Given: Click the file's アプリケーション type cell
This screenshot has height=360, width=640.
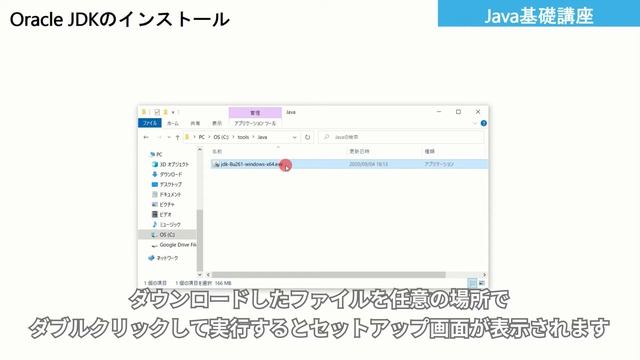Looking at the screenshot, I should coord(439,164).
